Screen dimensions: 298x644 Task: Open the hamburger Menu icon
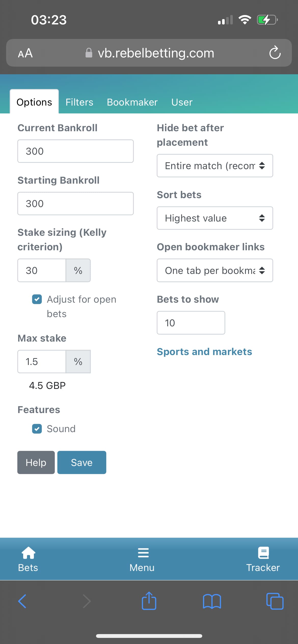143,553
